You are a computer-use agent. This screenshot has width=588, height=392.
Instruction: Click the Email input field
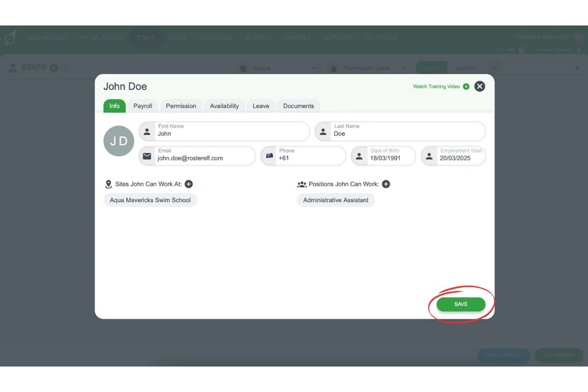197,156
